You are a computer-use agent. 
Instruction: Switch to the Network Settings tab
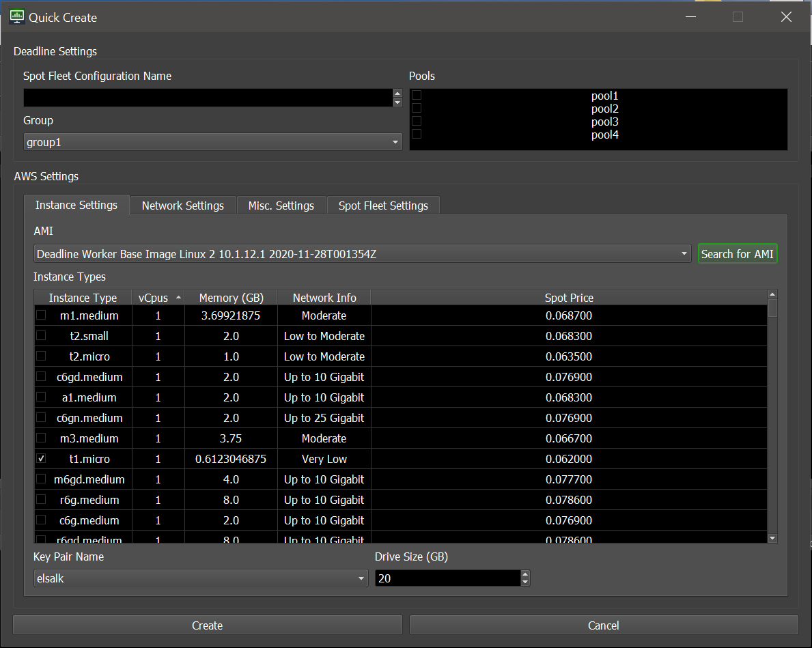(x=183, y=206)
